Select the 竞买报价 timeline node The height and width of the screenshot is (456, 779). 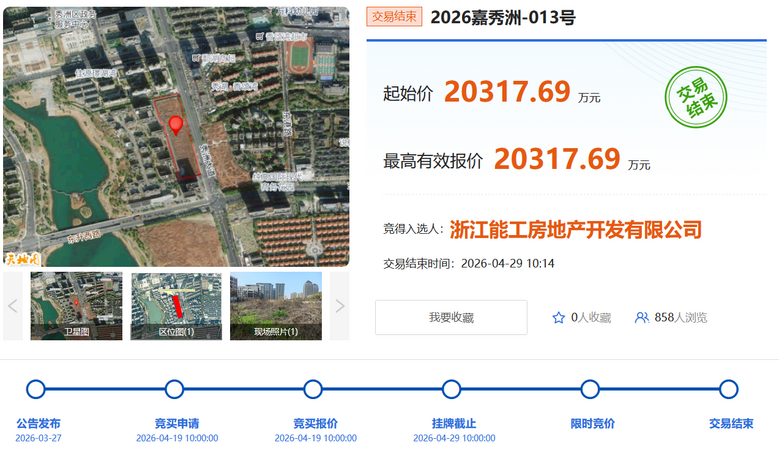[313, 389]
